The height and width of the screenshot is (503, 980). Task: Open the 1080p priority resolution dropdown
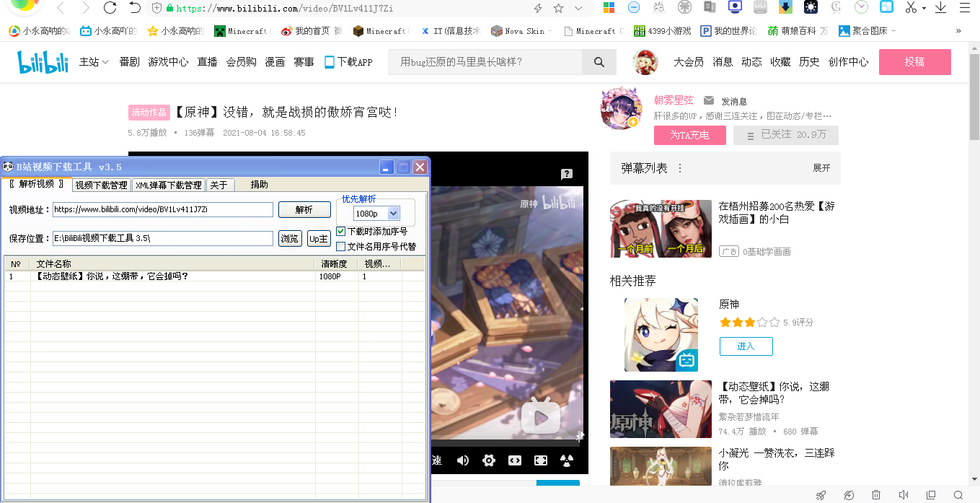point(394,214)
